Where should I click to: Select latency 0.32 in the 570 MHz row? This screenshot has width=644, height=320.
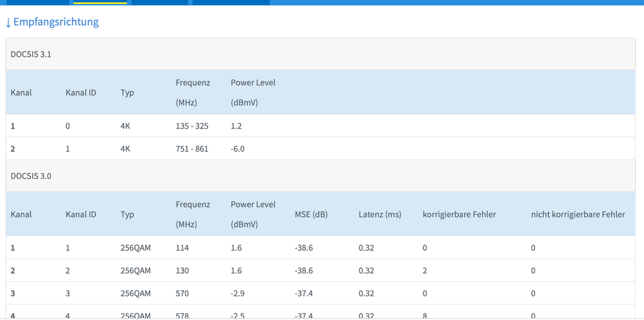tap(366, 294)
